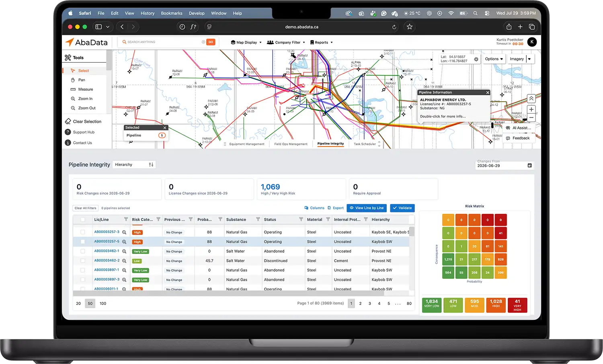Check the AB00003897-1 row checkbox
603x364 pixels.
tap(83, 270)
